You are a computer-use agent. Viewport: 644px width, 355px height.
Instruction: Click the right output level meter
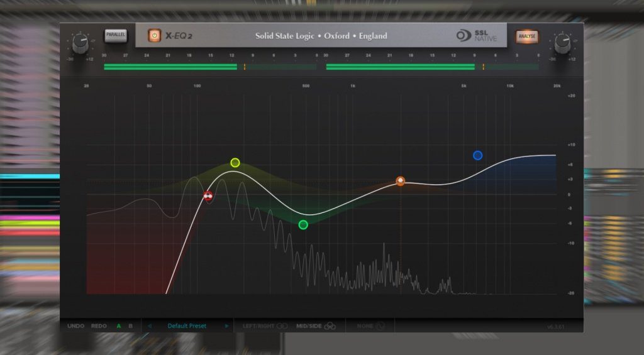(x=432, y=67)
